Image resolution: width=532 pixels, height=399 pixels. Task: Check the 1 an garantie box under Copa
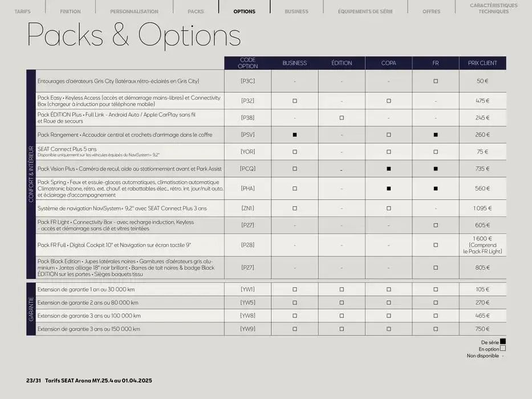[389, 290]
